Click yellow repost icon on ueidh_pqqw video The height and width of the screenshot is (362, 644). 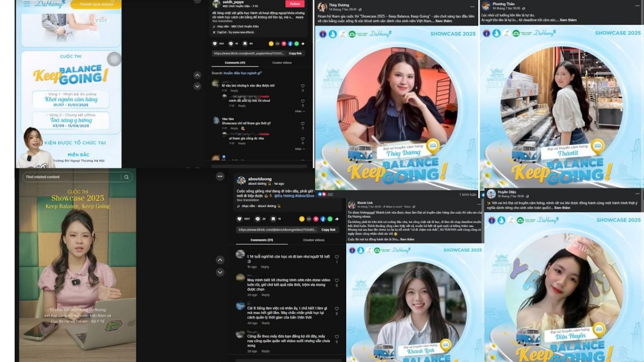coord(271,44)
